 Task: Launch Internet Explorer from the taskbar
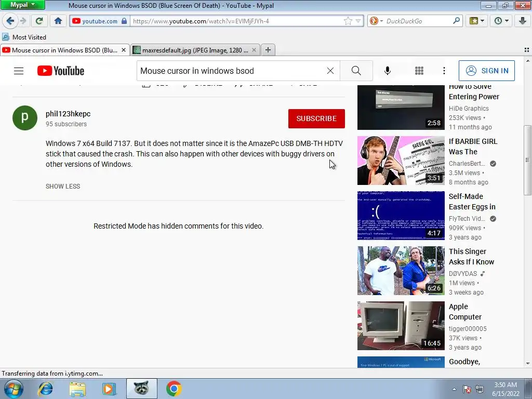[46, 389]
